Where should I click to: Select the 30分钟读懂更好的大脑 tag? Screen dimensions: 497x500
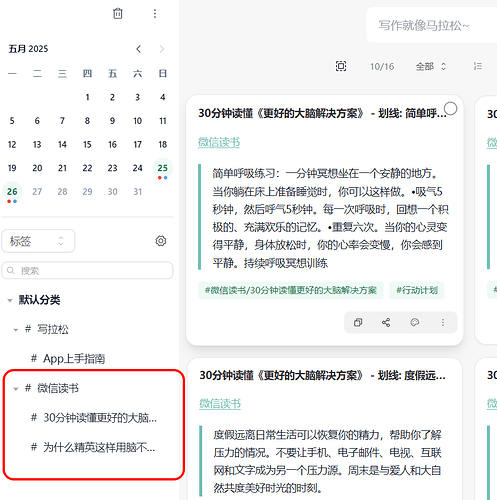pyautogui.click(x=100, y=418)
